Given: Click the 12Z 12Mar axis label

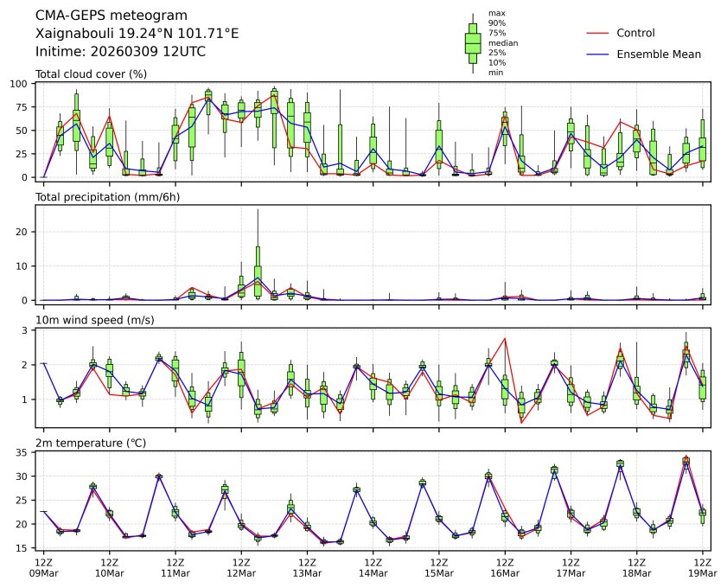Looking at the screenshot, I should pos(241,568).
